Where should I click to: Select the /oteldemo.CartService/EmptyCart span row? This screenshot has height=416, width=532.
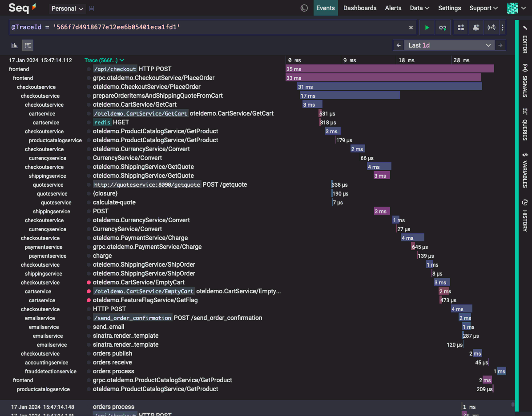click(x=187, y=291)
